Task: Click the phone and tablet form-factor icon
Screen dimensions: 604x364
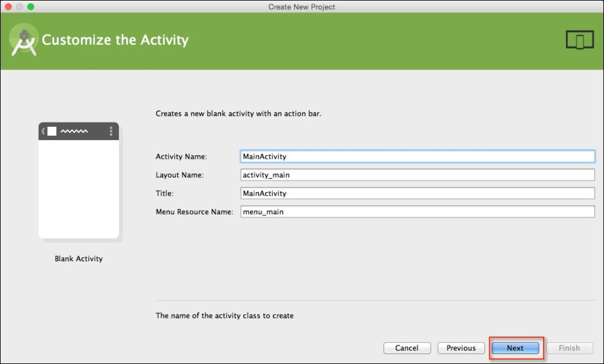Action: point(579,40)
